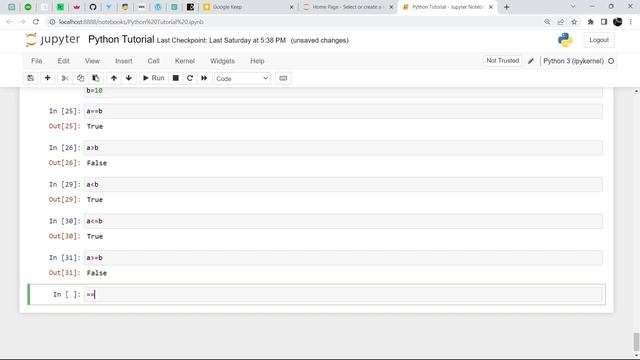Click the pencil edit mode indicator

[531, 61]
